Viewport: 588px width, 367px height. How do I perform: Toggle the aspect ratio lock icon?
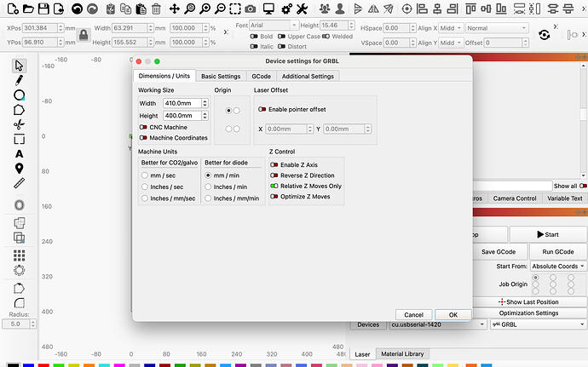click(84, 35)
